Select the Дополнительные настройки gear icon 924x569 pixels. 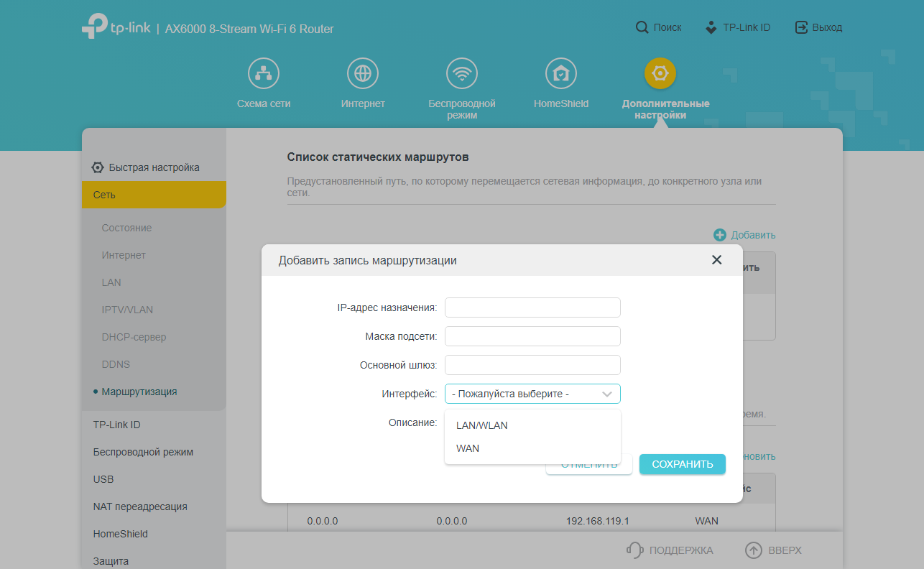[x=660, y=73]
